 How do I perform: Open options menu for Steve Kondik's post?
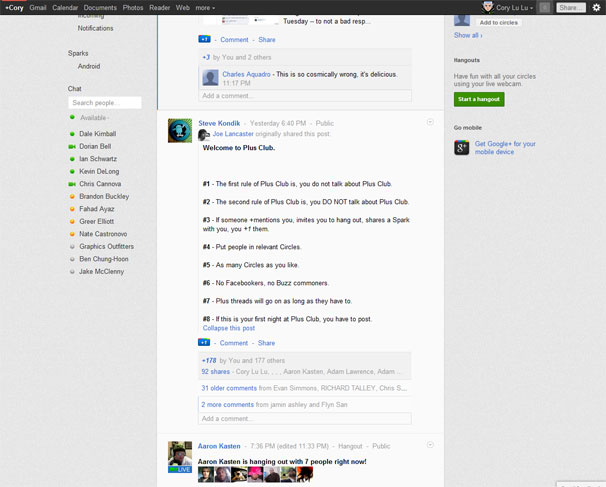coord(430,122)
